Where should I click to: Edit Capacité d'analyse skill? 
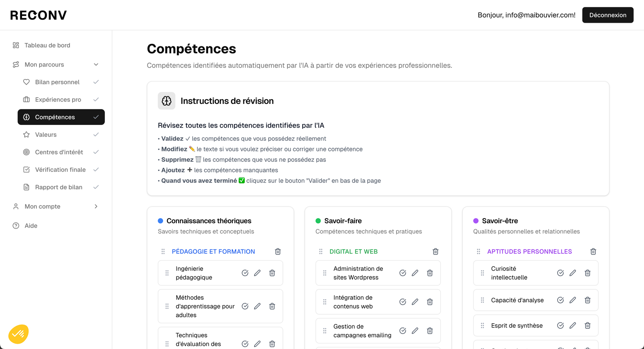tap(573, 300)
